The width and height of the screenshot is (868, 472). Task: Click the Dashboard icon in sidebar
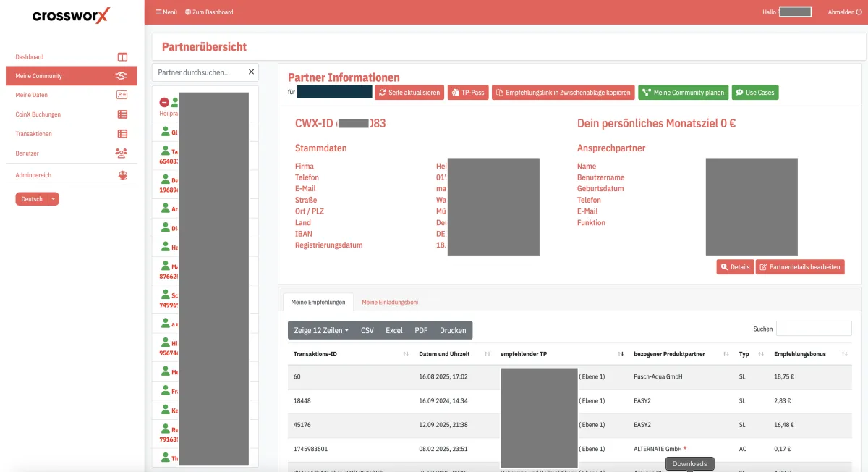click(122, 57)
